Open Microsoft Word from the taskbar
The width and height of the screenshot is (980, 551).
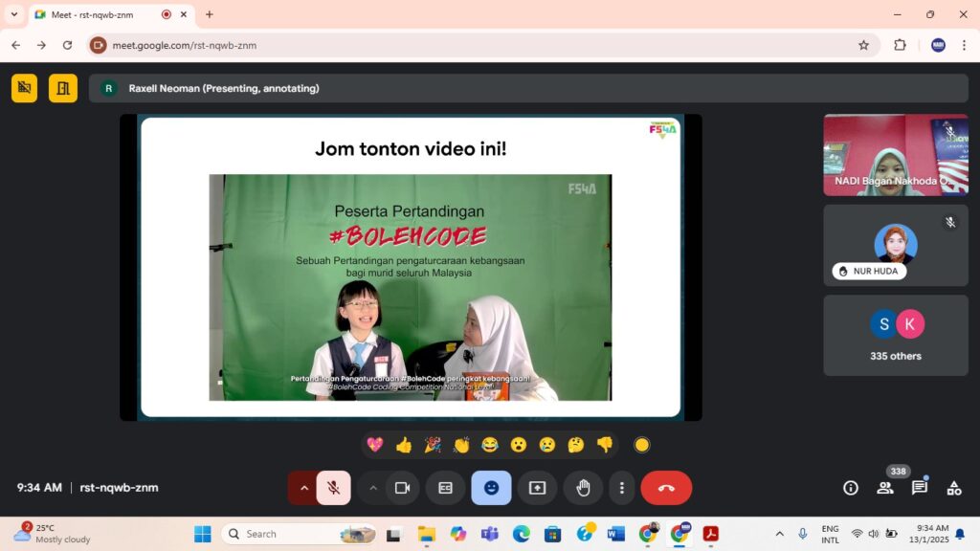coord(615,534)
